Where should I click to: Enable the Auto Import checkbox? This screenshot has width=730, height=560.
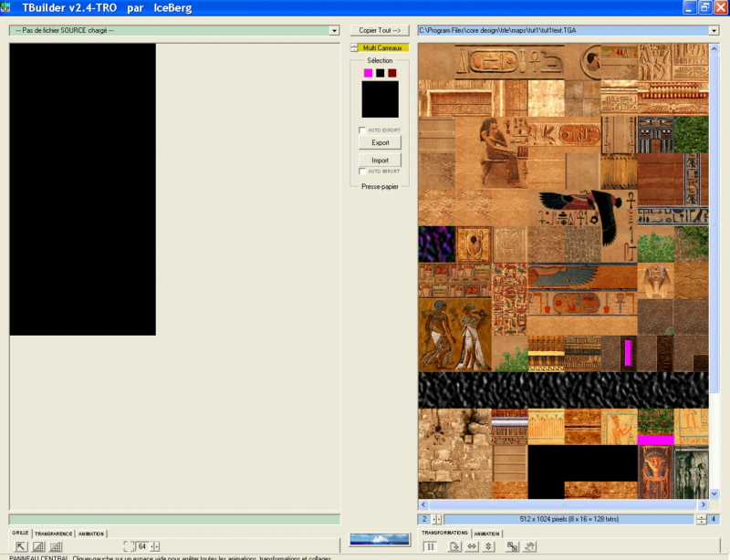tap(362, 171)
